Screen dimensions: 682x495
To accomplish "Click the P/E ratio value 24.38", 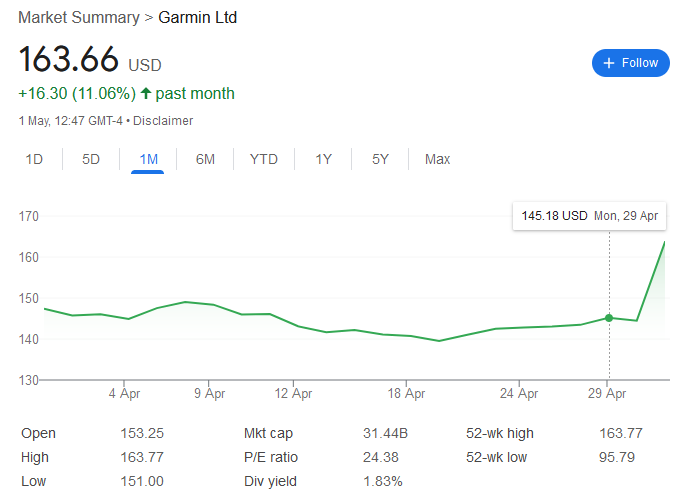I will tap(381, 457).
